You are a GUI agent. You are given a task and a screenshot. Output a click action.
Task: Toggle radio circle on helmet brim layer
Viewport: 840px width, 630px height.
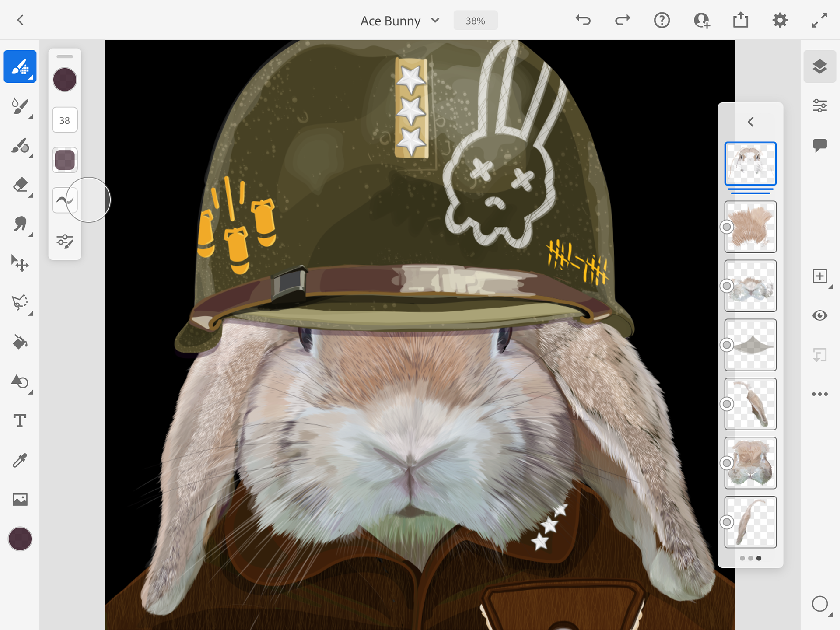click(727, 345)
